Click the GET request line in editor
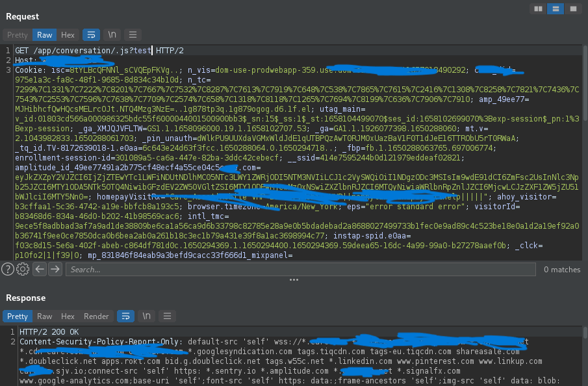Viewport: 588px width, 386px height. pyautogui.click(x=97, y=51)
